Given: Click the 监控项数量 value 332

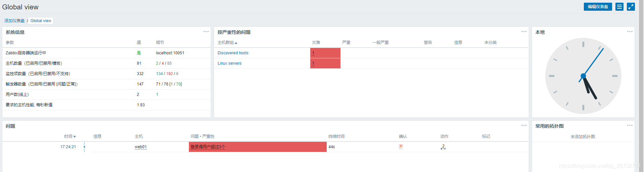Looking at the screenshot, I should (x=140, y=74).
